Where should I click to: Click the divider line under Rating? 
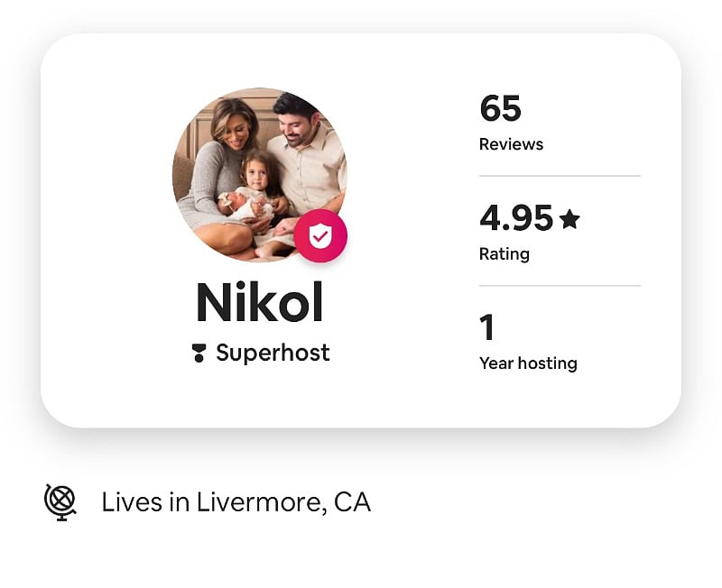(560, 286)
